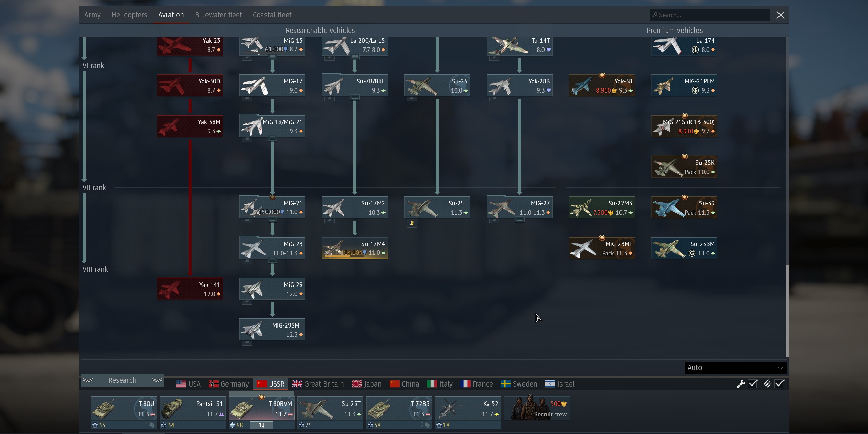Pick the Tu-14T aircraft card
Viewport: 868px width, 434px height.
(x=519, y=46)
